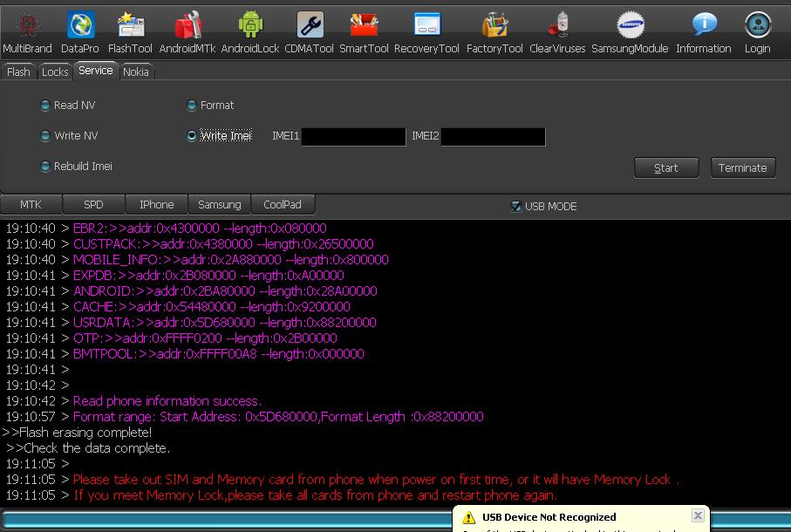Click the 'Check the data complete.' log line

[88, 448]
